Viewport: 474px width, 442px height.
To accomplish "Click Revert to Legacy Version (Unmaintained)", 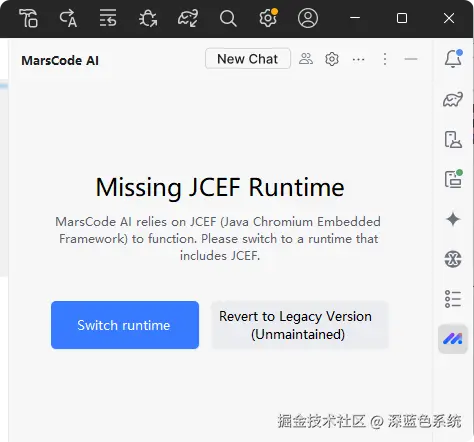I will (x=300, y=325).
